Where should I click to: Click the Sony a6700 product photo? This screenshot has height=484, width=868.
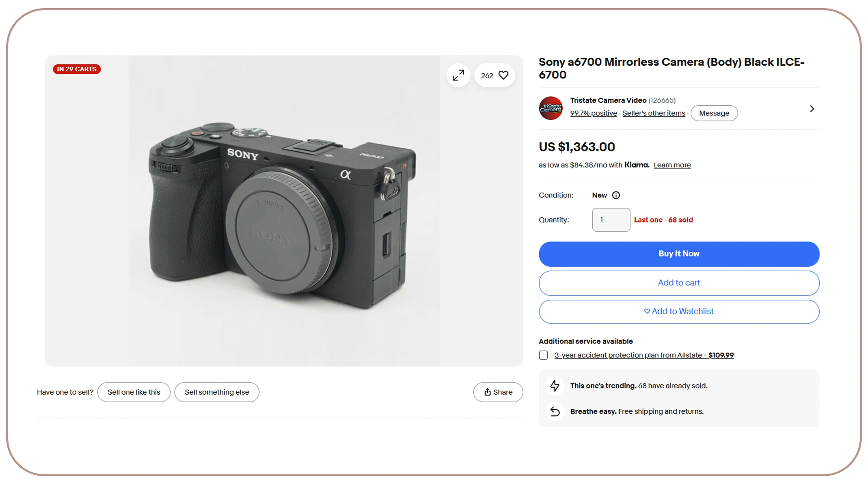click(x=284, y=211)
